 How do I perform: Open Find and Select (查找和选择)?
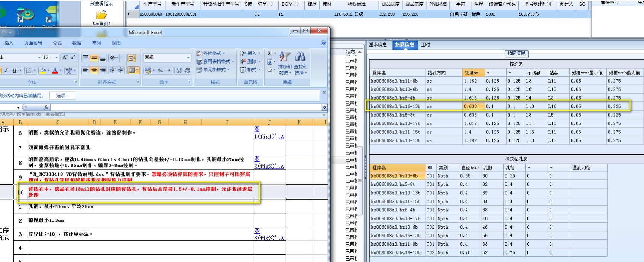coord(300,63)
